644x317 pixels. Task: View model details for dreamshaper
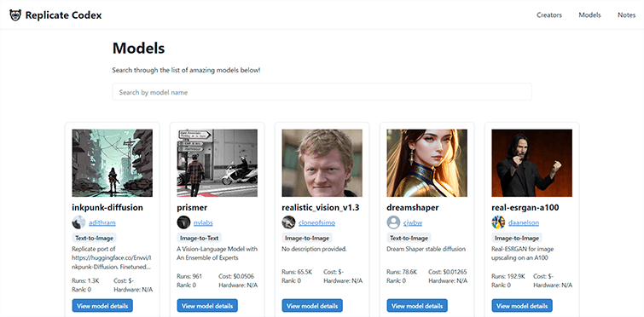[x=417, y=306]
